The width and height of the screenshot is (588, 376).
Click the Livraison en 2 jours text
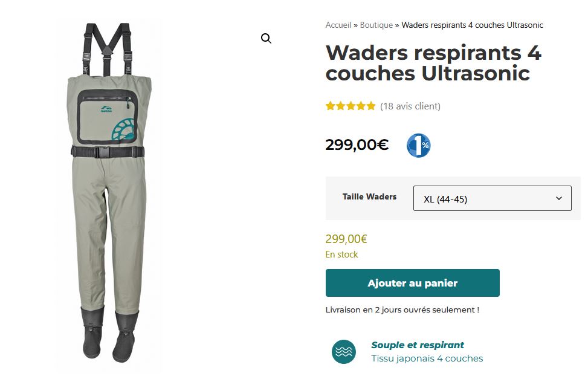click(x=402, y=310)
